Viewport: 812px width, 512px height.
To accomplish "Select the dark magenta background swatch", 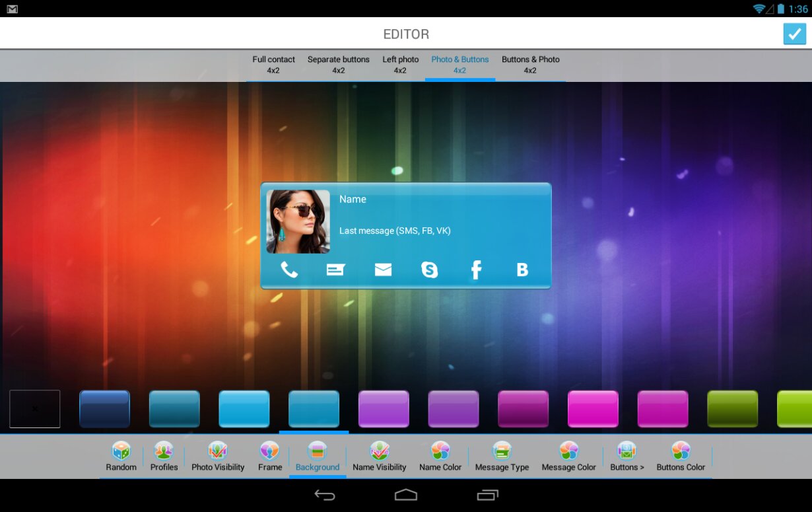I will [523, 409].
